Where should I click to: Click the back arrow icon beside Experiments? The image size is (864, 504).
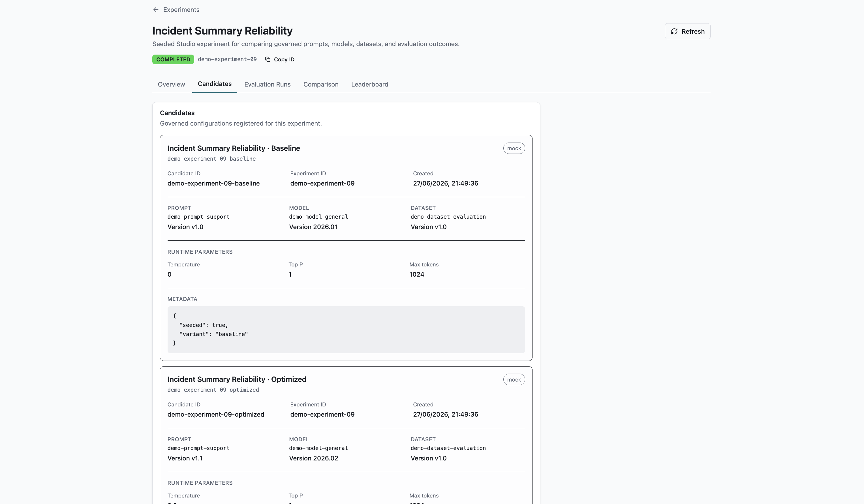pyautogui.click(x=156, y=10)
